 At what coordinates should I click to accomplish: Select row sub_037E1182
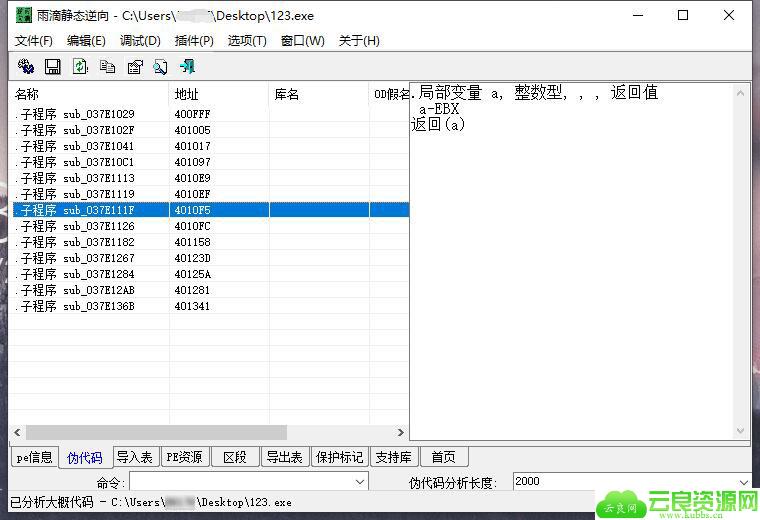click(209, 242)
